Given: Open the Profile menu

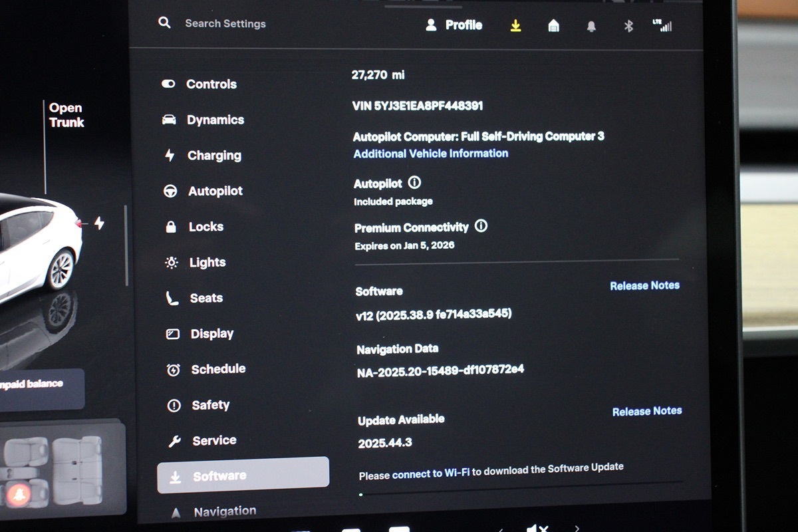Looking at the screenshot, I should coord(454,25).
